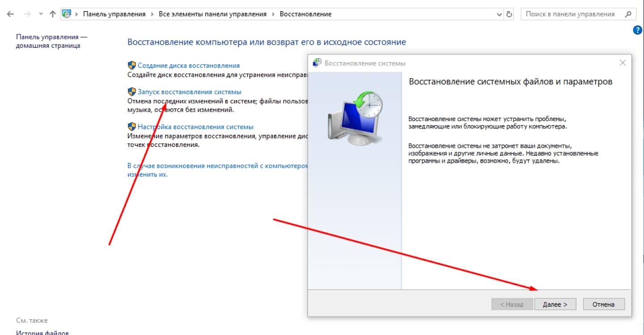Open 'Настройка восстановления системы' link
The height and width of the screenshot is (335, 644).
click(195, 127)
